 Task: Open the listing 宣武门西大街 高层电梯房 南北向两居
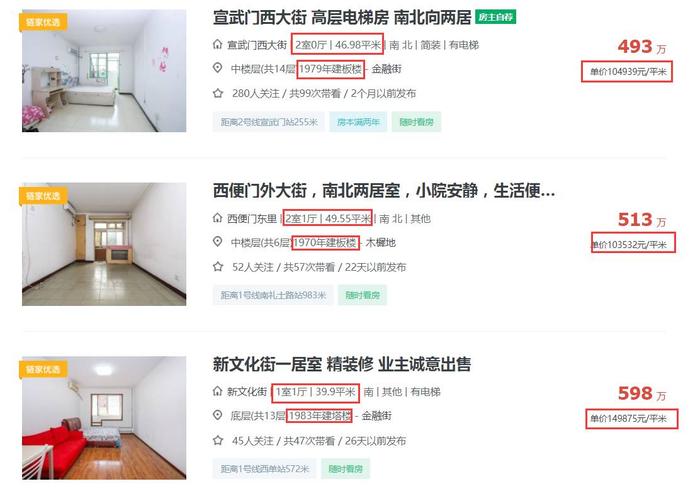point(342,18)
